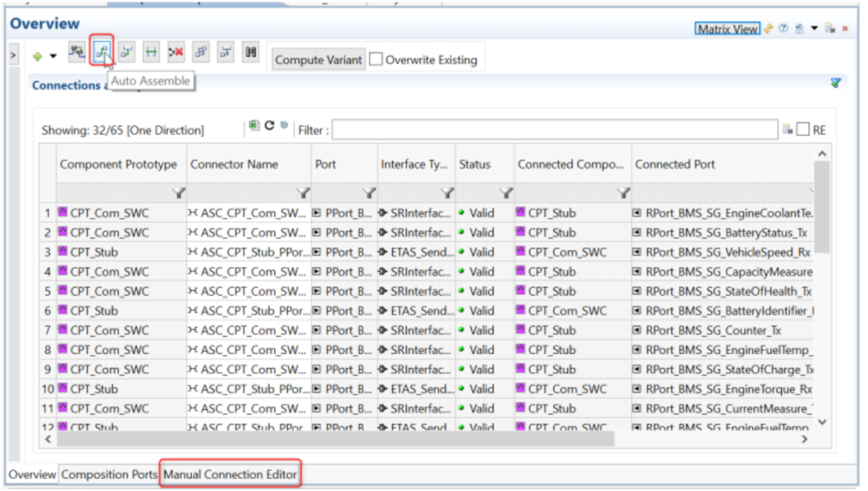Select row 1 CPT_Com_SWC component cell
The width and height of the screenshot is (868, 491).
[121, 213]
